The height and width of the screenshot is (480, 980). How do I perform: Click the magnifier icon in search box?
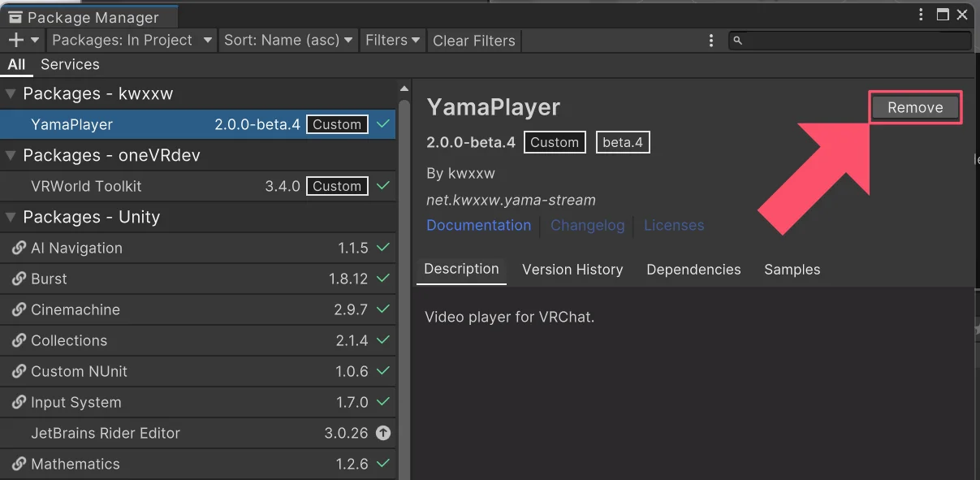tap(737, 41)
